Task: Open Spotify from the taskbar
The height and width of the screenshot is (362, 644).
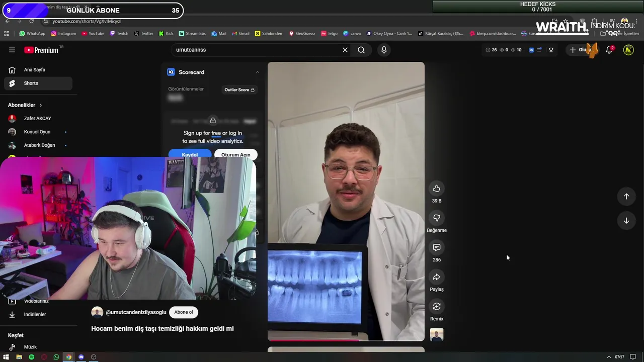Action: point(31,357)
